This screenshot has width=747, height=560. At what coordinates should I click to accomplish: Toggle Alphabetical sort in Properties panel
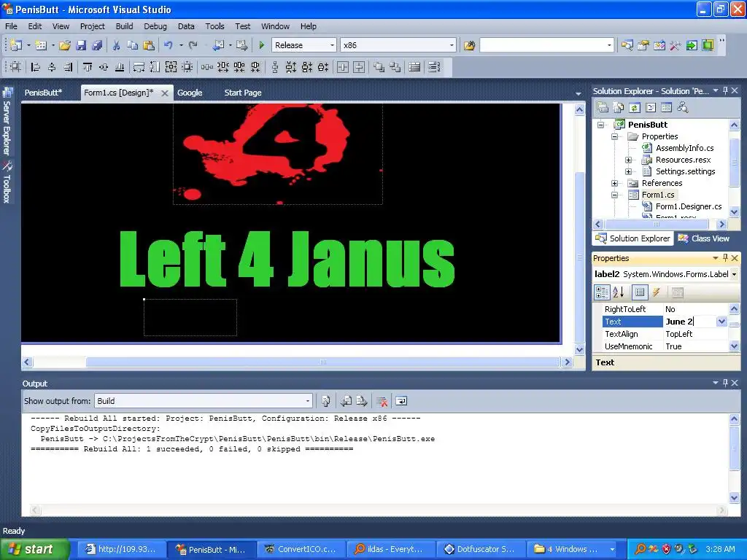619,292
